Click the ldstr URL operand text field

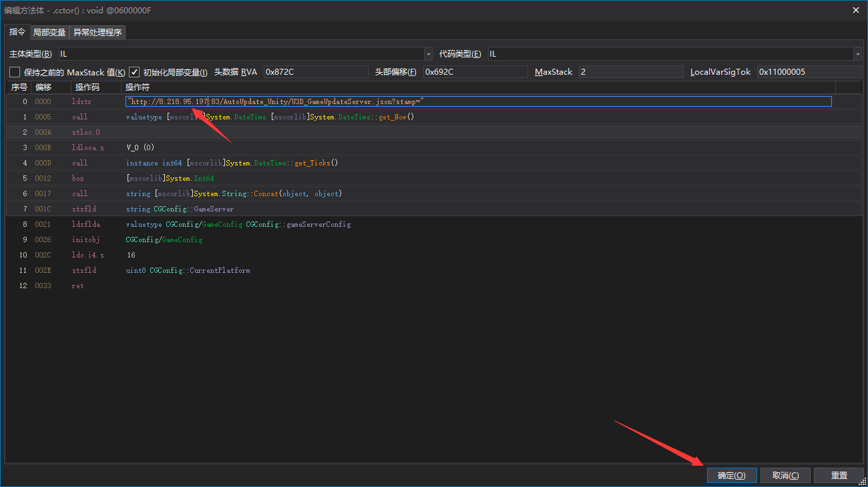tap(478, 101)
